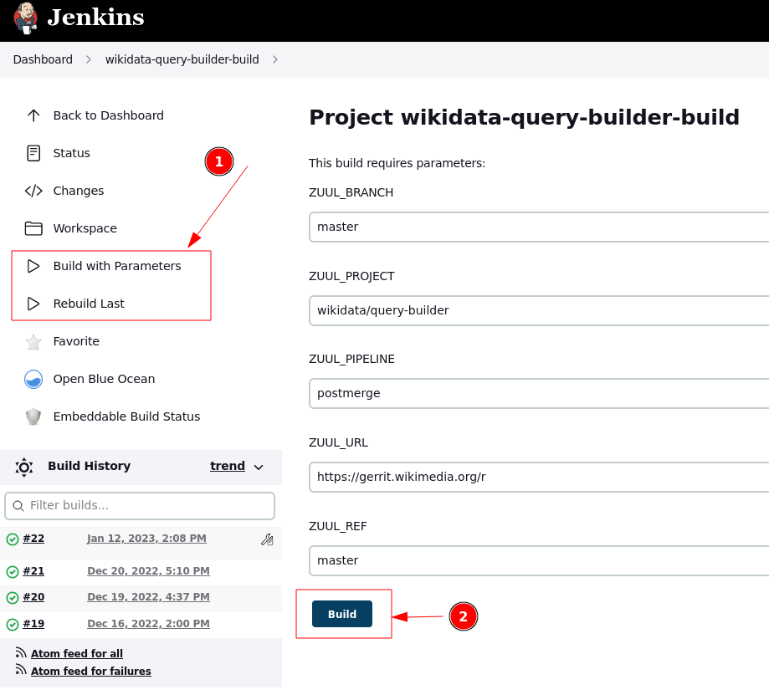Image resolution: width=769 pixels, height=700 pixels.
Task: Open the build trend link
Action: 227,466
